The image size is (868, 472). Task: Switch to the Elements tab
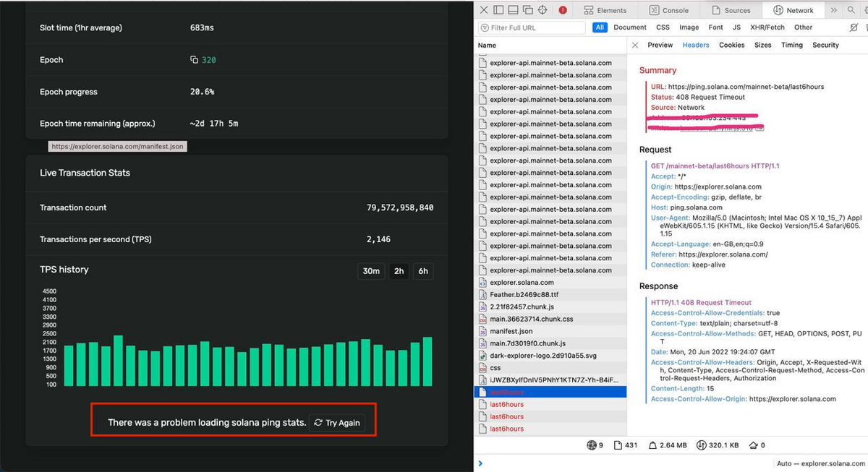click(x=605, y=10)
